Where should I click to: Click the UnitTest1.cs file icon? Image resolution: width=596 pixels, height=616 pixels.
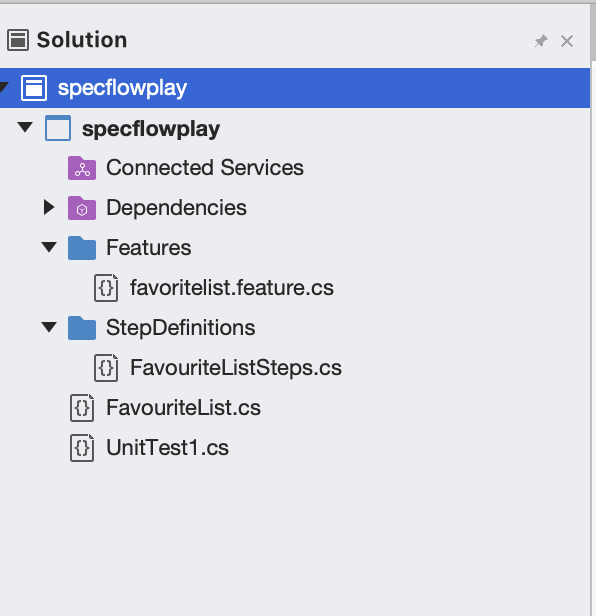point(82,448)
